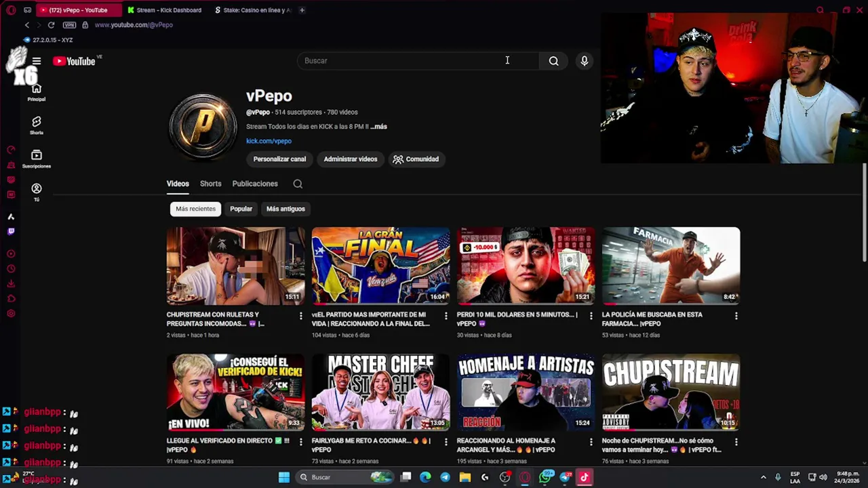Open Opera sidebar player icon
The height and width of the screenshot is (488, 868).
[x=11, y=254]
